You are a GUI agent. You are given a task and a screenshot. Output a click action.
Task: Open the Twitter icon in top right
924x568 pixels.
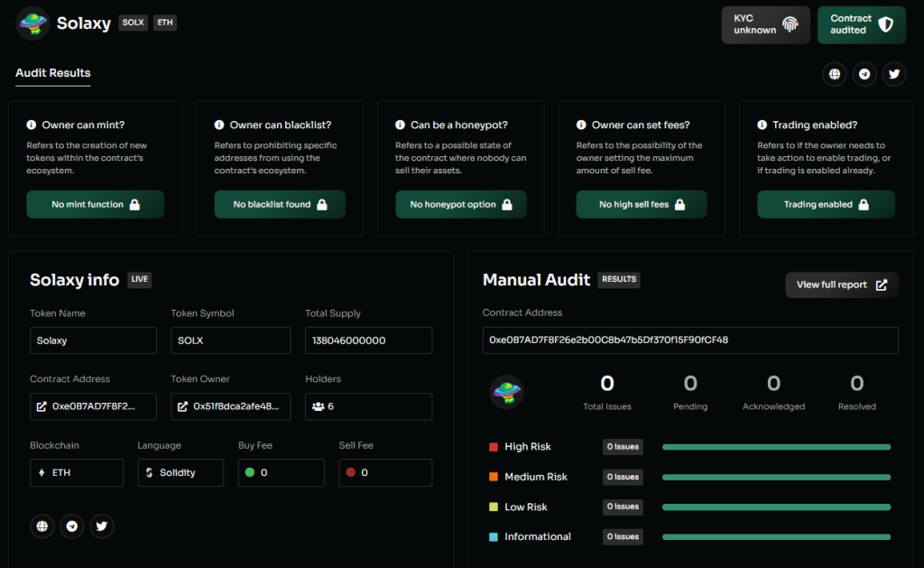[894, 74]
